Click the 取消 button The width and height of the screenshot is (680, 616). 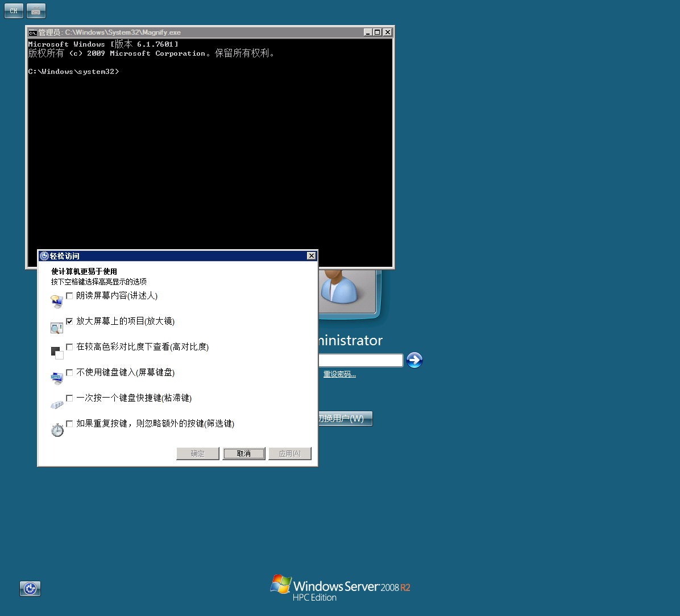point(244,454)
